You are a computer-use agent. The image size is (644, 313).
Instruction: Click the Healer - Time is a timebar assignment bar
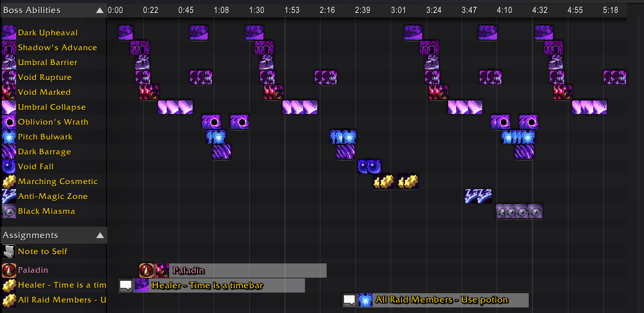212,285
